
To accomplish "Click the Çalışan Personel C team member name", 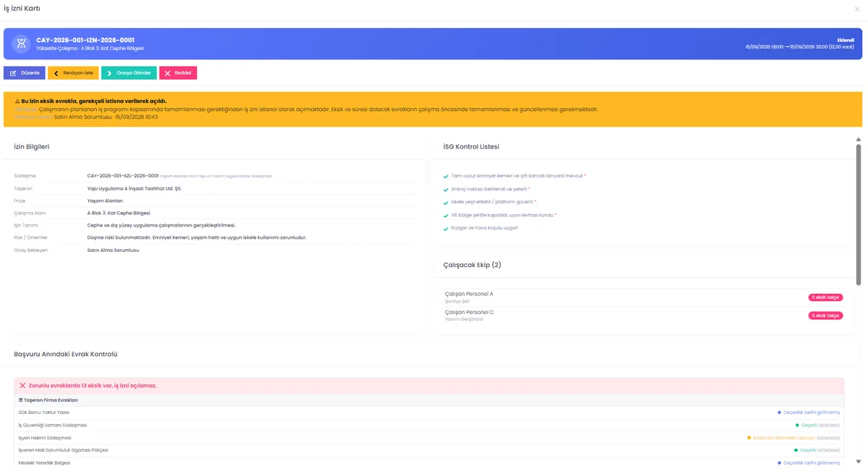I will [469, 312].
